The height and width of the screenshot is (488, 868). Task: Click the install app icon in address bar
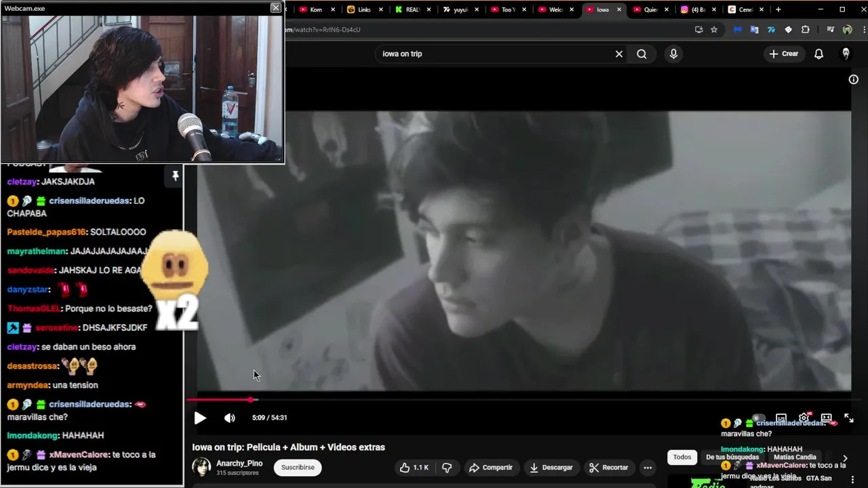coord(699,30)
